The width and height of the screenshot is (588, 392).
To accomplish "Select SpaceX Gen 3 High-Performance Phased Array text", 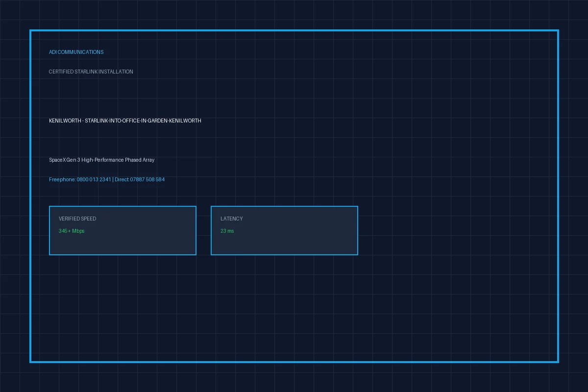I will coord(101,160).
